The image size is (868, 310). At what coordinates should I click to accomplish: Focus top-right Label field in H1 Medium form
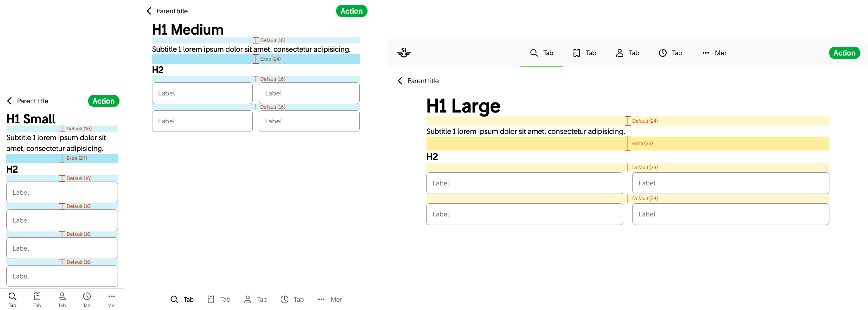click(x=309, y=93)
